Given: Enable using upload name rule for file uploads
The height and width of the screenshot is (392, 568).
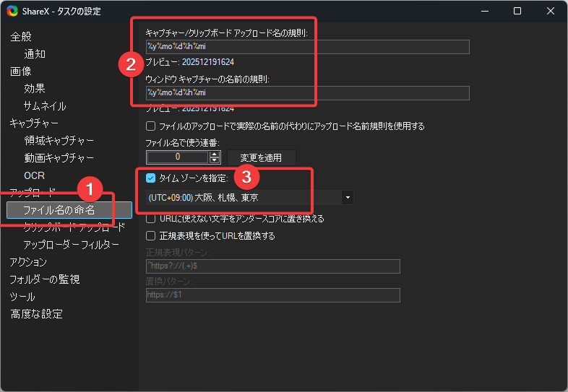Looking at the screenshot, I should pos(151,126).
